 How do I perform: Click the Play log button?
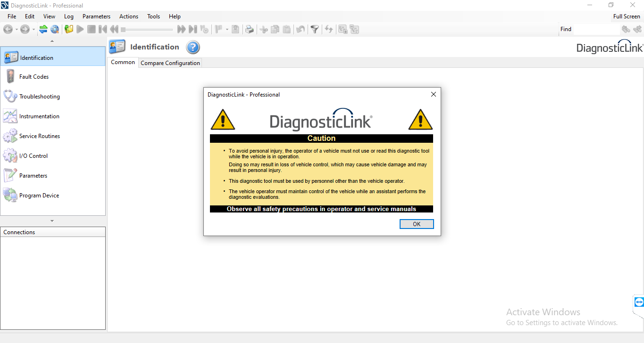80,29
